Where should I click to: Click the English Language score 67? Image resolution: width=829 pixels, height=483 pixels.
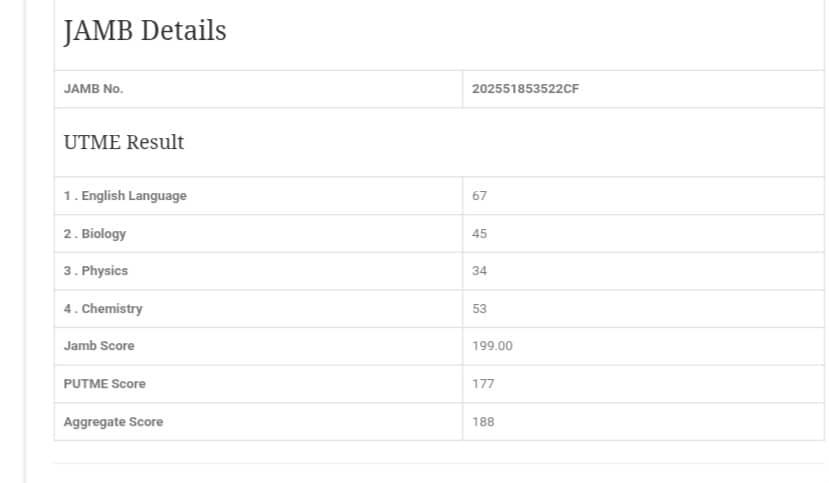tap(480, 196)
